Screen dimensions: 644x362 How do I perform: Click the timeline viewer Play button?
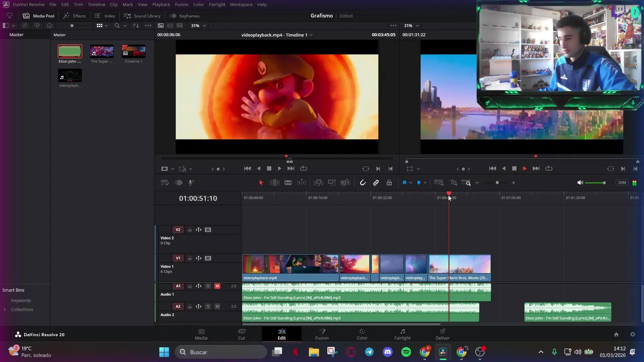[x=524, y=168]
